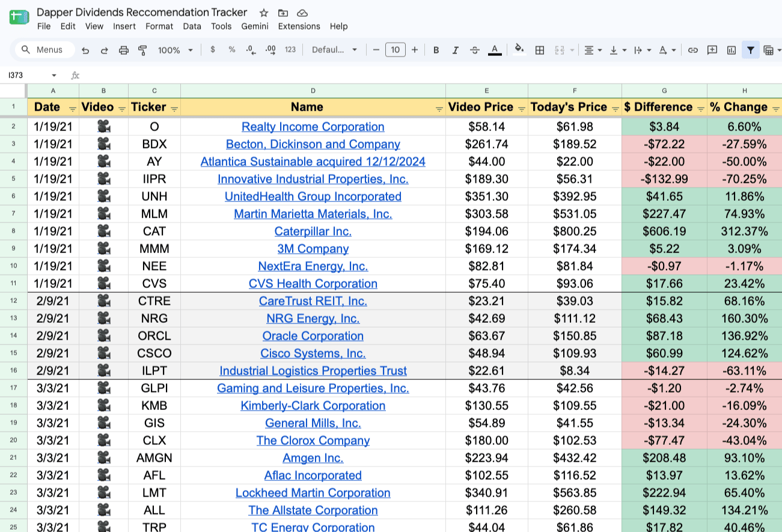Open Oracle Corporation link

(x=313, y=336)
